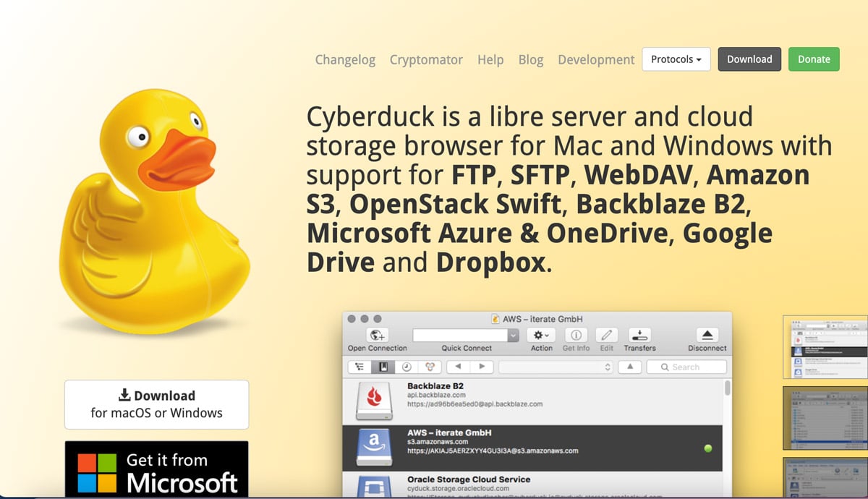Visit the Blog link
The height and width of the screenshot is (499, 868).
[531, 59]
